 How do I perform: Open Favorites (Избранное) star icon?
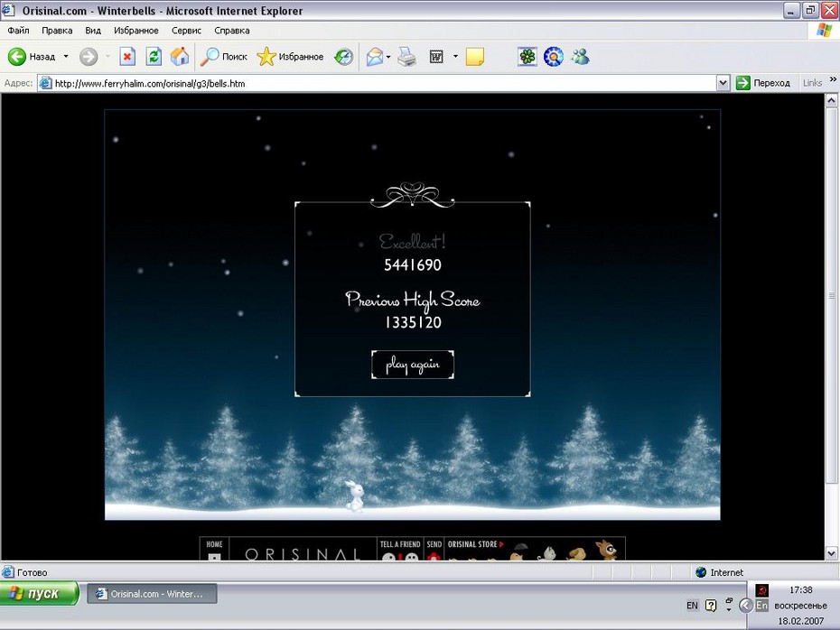(266, 56)
